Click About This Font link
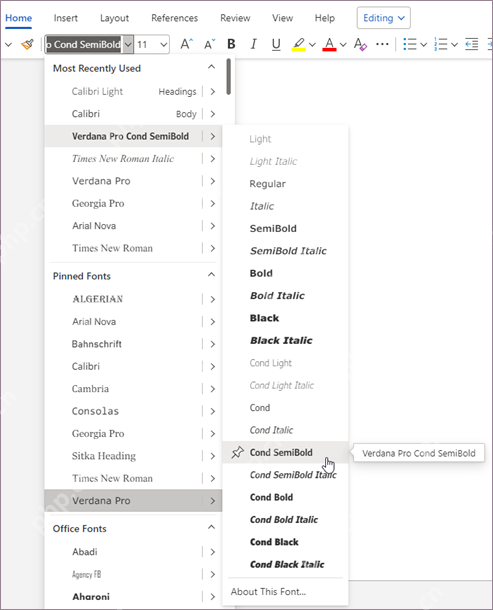Screen dimensions: 493x610 (268, 592)
